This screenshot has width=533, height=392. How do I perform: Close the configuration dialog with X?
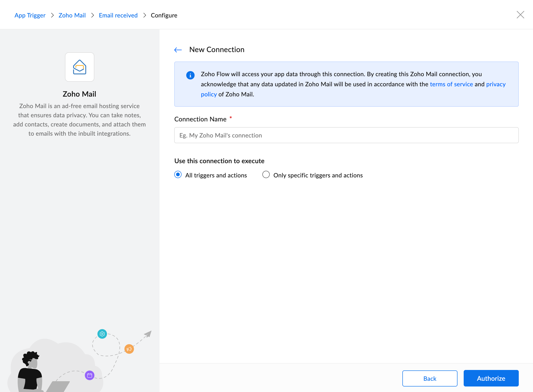(x=520, y=15)
